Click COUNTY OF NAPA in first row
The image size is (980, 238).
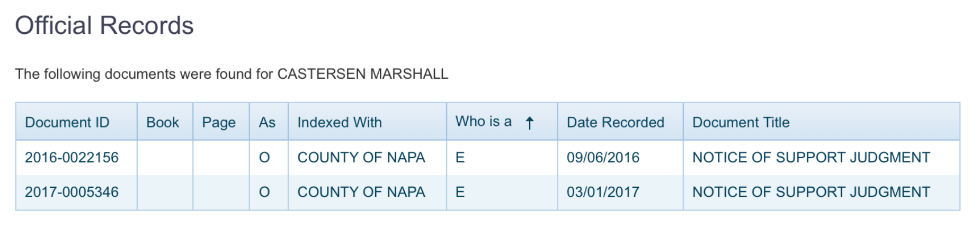tap(361, 157)
